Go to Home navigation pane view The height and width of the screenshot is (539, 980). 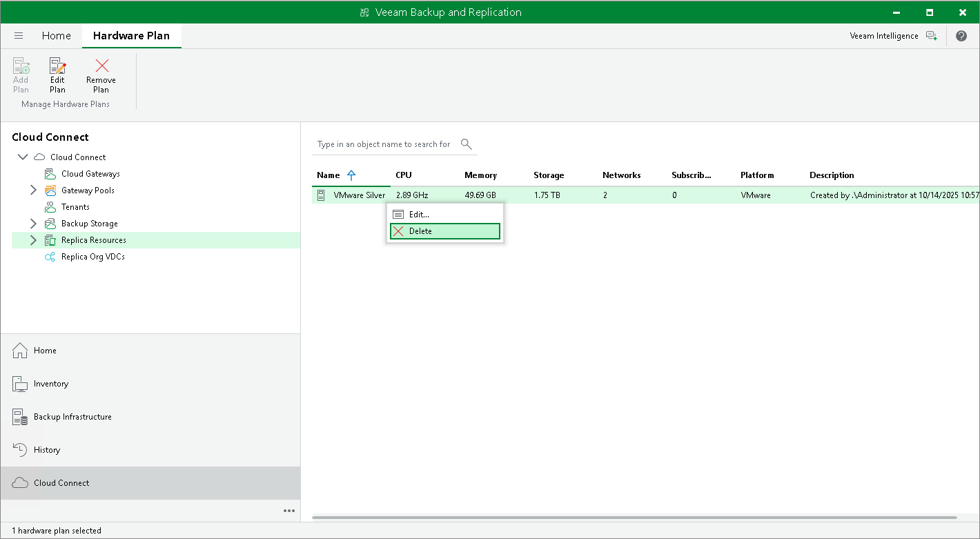tap(150, 351)
